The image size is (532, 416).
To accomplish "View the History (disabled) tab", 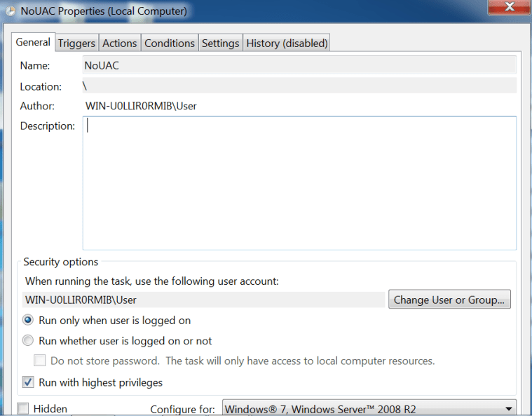I will pyautogui.click(x=287, y=43).
